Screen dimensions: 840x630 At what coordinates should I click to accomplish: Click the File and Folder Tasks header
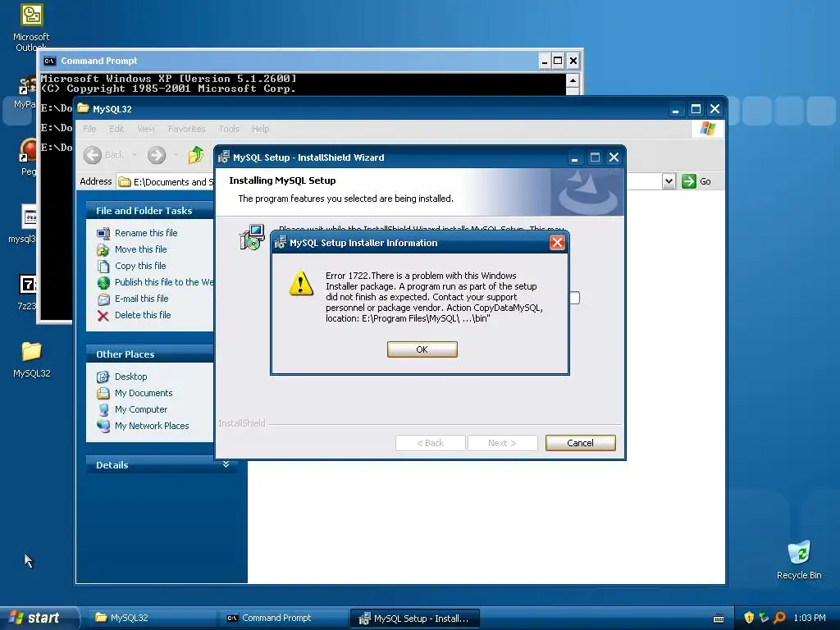point(150,211)
